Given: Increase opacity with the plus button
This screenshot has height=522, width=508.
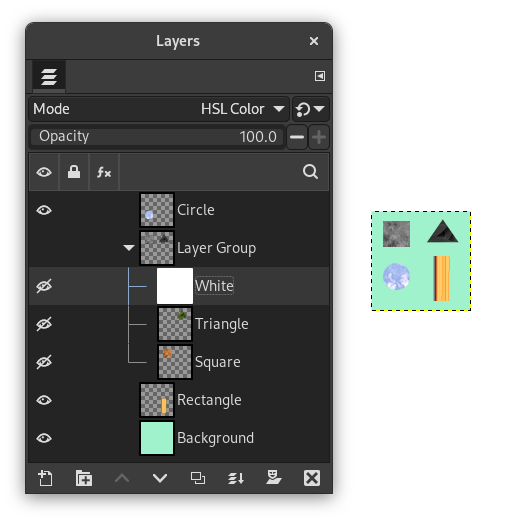Looking at the screenshot, I should tap(319, 137).
